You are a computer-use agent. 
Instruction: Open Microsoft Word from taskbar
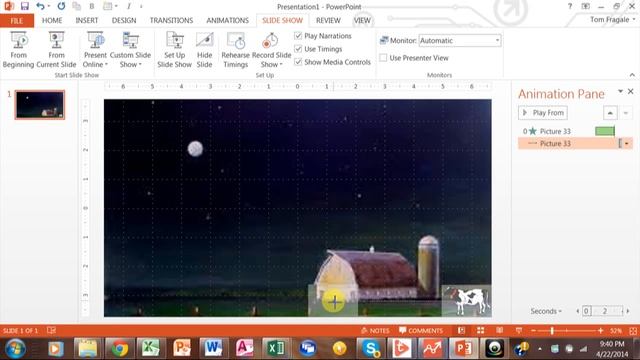pos(213,348)
